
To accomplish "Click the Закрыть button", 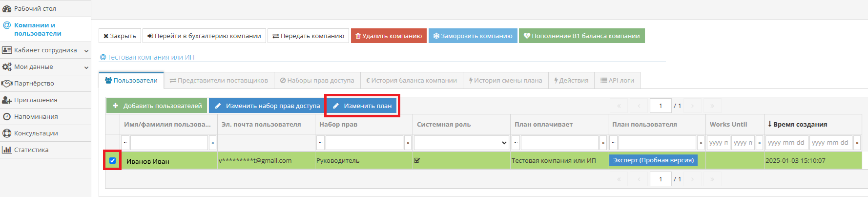I will (x=120, y=36).
